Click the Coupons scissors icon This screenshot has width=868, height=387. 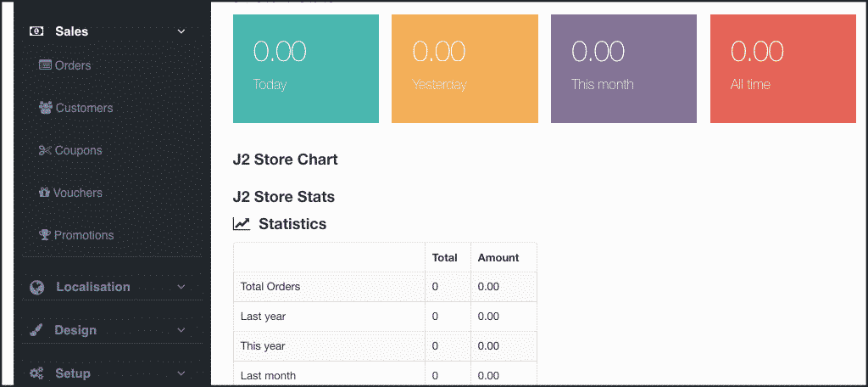[45, 150]
